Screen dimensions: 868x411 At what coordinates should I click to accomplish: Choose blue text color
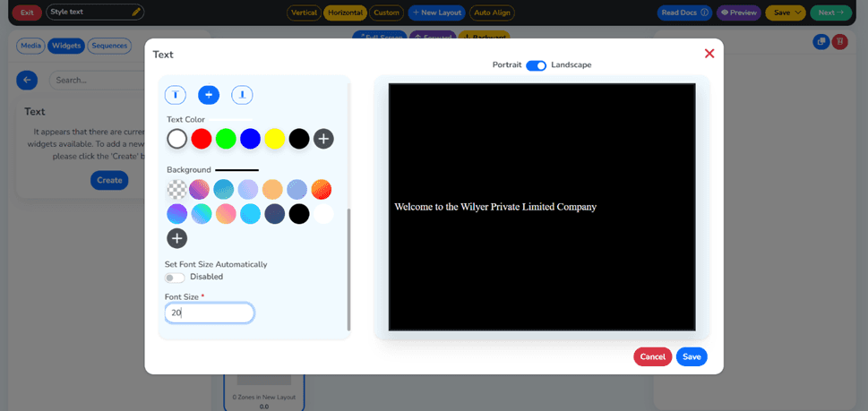[250, 138]
